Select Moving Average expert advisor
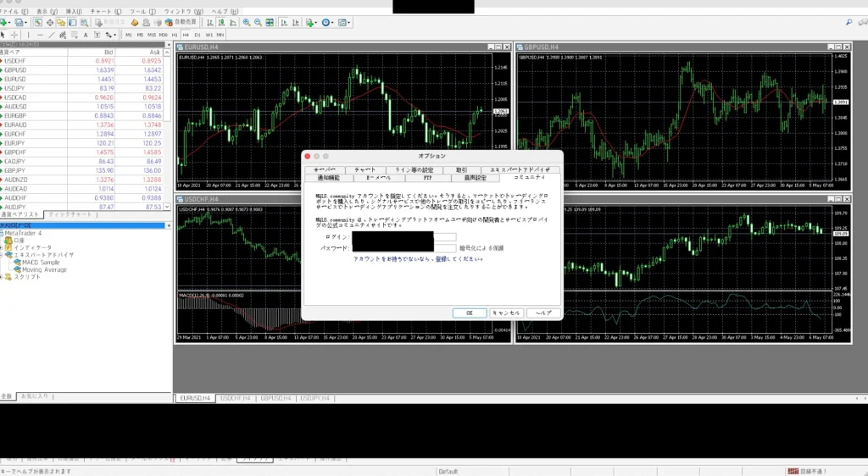Viewport: 868px width, 476px height. (44, 270)
